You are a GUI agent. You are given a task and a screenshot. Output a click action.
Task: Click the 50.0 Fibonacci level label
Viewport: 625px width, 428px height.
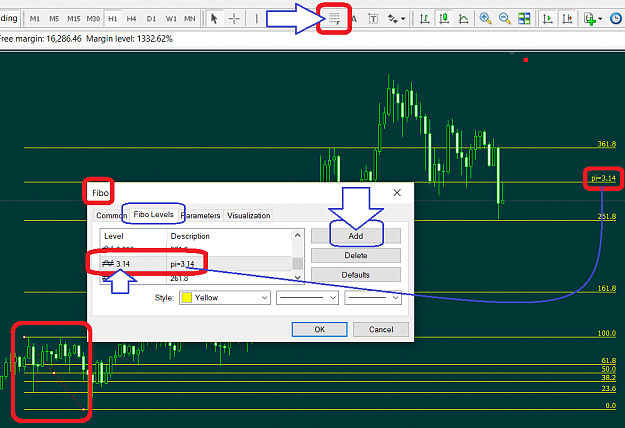609,369
